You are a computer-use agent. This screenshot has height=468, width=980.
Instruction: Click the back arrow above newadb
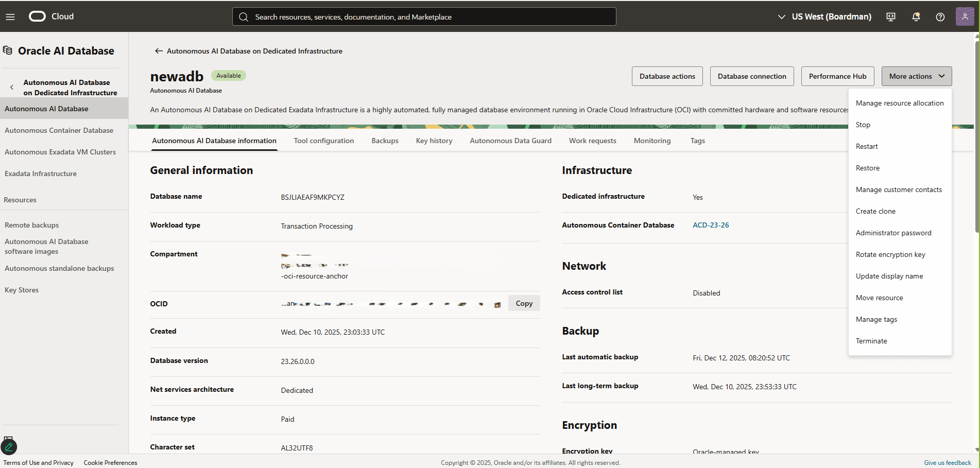(x=158, y=51)
